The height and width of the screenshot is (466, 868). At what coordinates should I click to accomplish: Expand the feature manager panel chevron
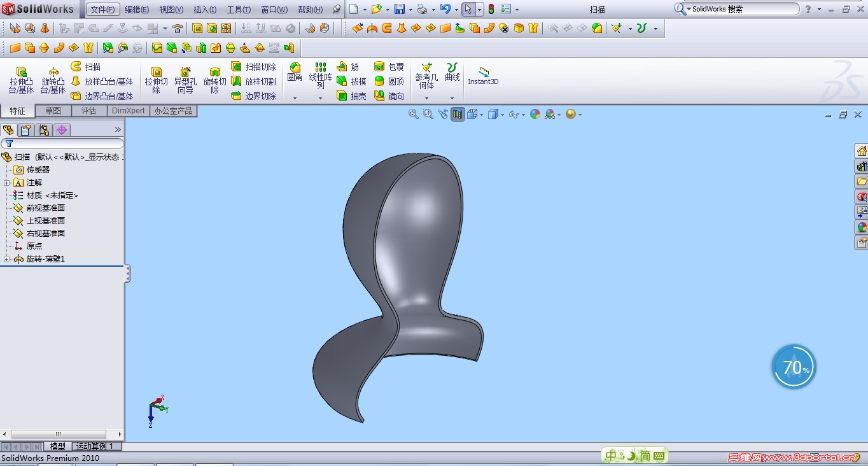118,130
